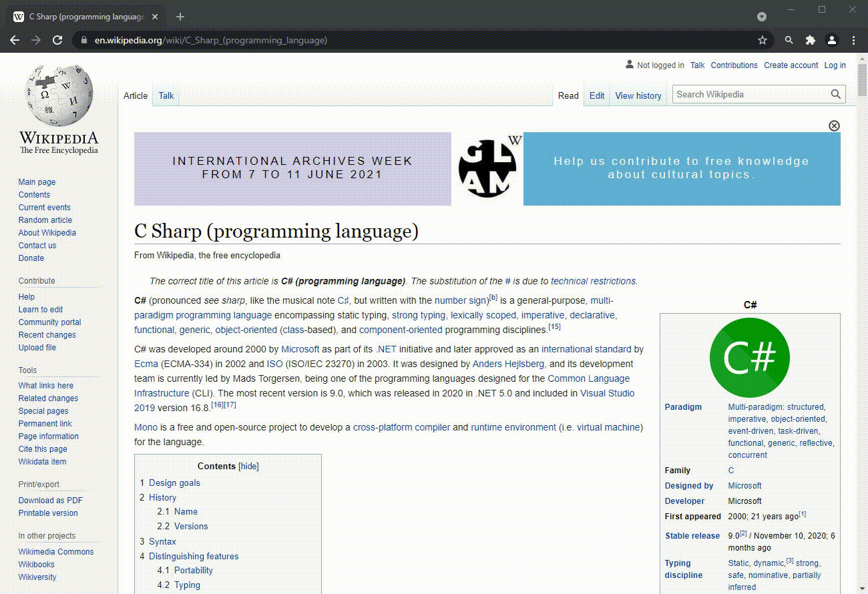Click the Wikiversity link in the sidebar

(x=37, y=577)
